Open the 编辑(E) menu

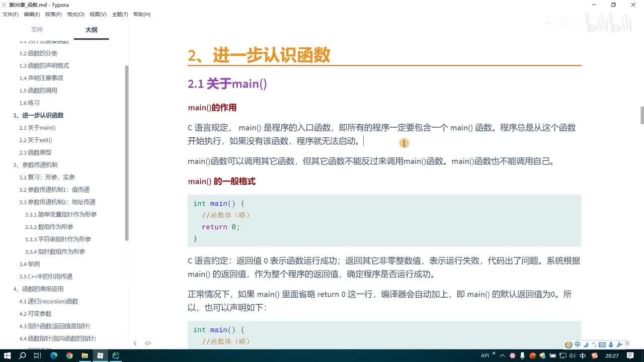pyautogui.click(x=32, y=14)
